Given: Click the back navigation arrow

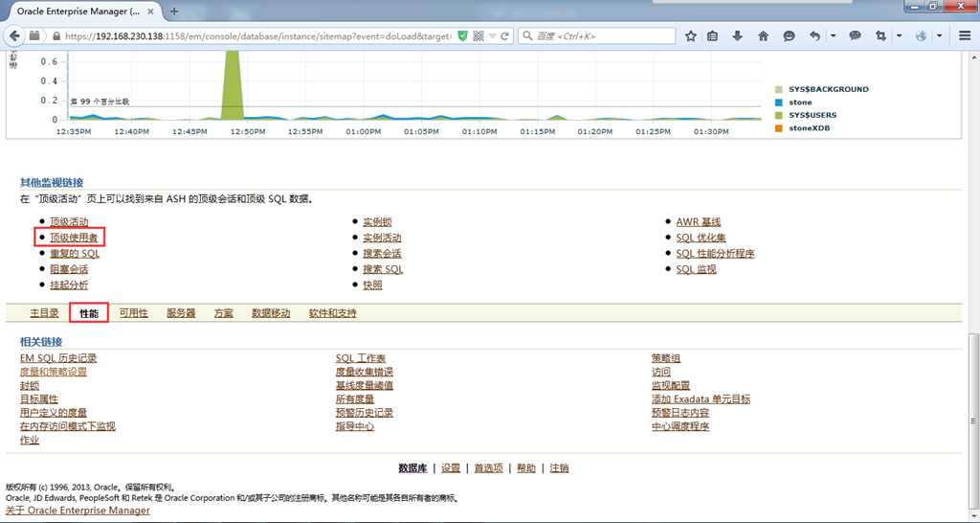Looking at the screenshot, I should (15, 35).
